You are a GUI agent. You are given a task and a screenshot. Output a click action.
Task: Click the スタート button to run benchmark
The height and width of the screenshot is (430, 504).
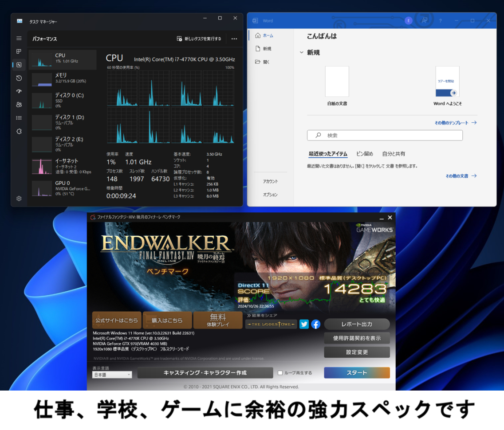click(357, 373)
